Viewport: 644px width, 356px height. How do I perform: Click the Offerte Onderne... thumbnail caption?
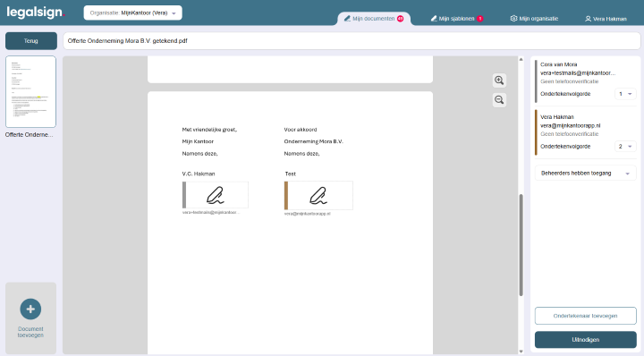coord(30,135)
